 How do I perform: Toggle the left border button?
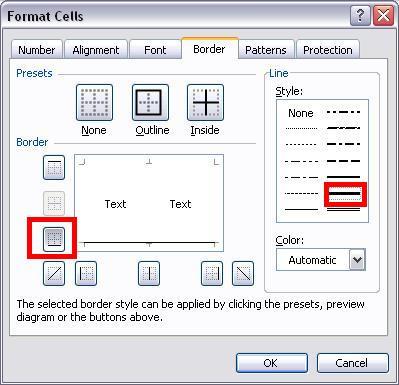coord(86,274)
